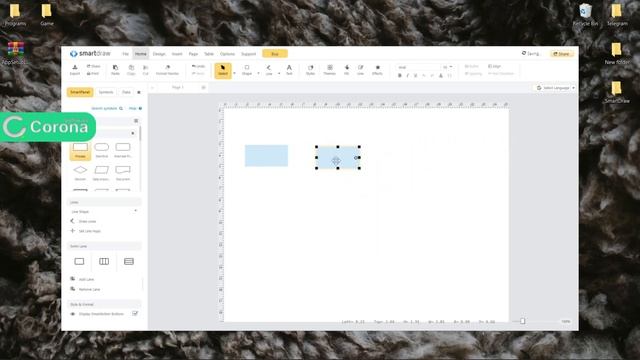Choose the Shape tool
640x360 pixels.
pos(247,70)
